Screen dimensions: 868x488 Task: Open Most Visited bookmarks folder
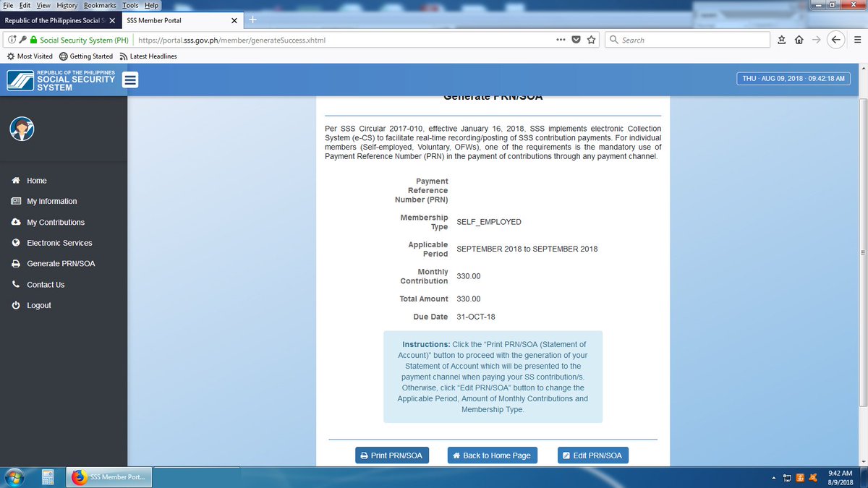pyautogui.click(x=30, y=56)
